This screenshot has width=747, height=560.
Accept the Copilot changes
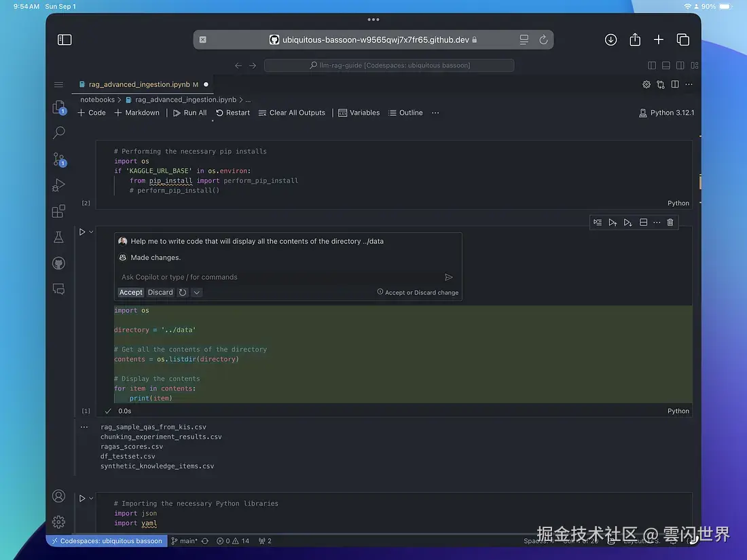coord(131,293)
